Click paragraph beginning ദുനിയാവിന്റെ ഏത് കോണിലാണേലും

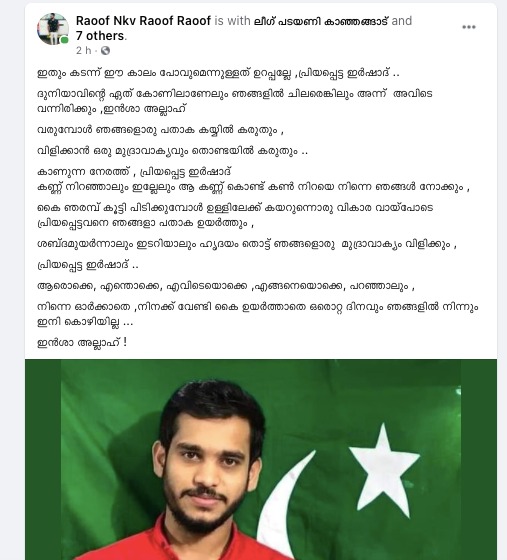[235, 101]
